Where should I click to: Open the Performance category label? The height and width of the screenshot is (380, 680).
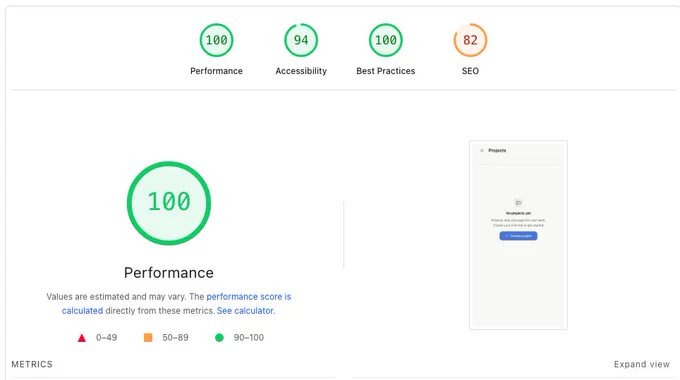pos(216,71)
